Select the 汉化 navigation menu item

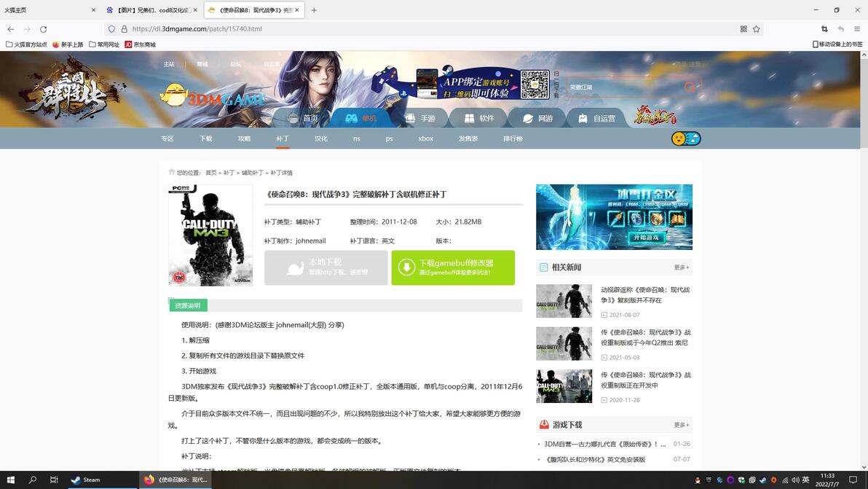coord(321,138)
